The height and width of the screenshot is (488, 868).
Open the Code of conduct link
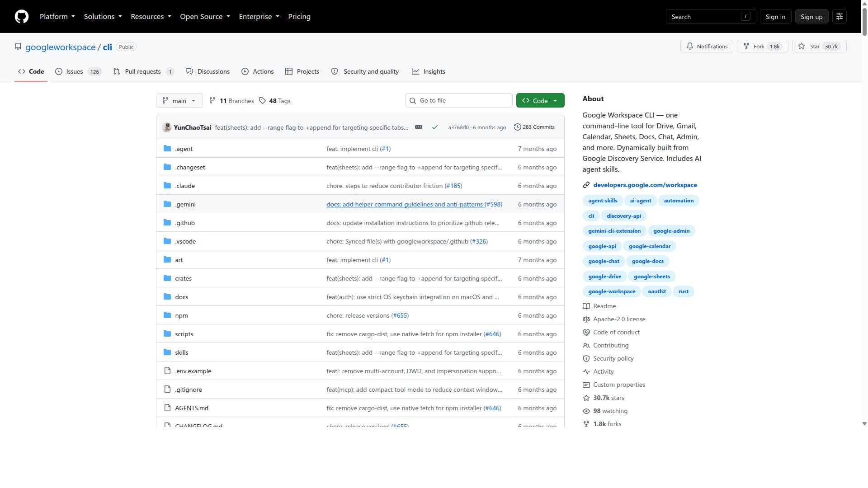pos(611,333)
